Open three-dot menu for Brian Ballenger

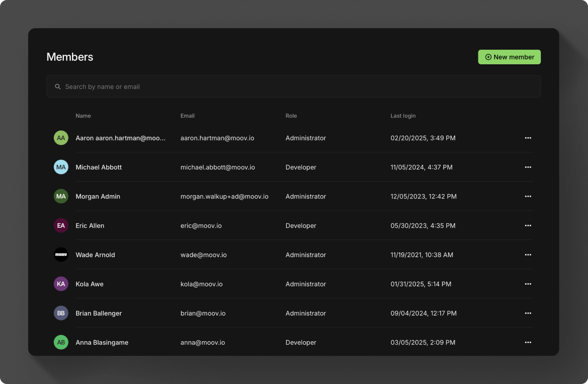click(528, 313)
